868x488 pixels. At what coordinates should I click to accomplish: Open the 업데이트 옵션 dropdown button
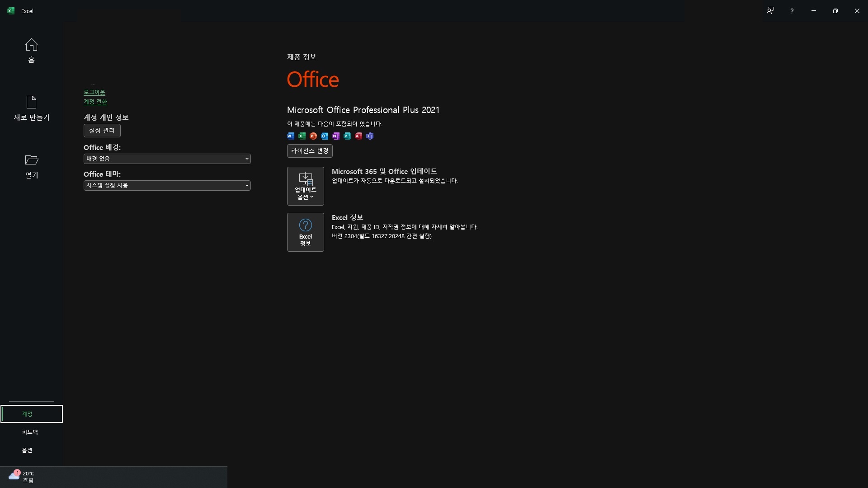click(x=306, y=186)
